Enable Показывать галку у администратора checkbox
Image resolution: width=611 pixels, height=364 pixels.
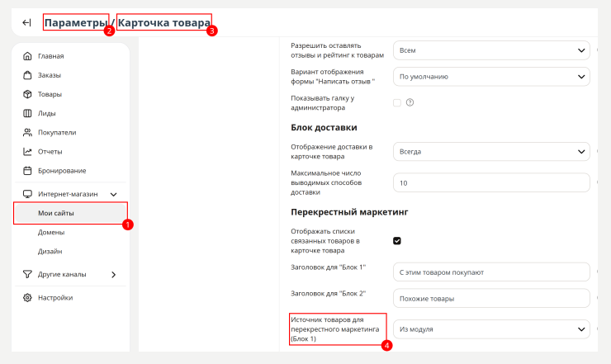click(x=397, y=102)
